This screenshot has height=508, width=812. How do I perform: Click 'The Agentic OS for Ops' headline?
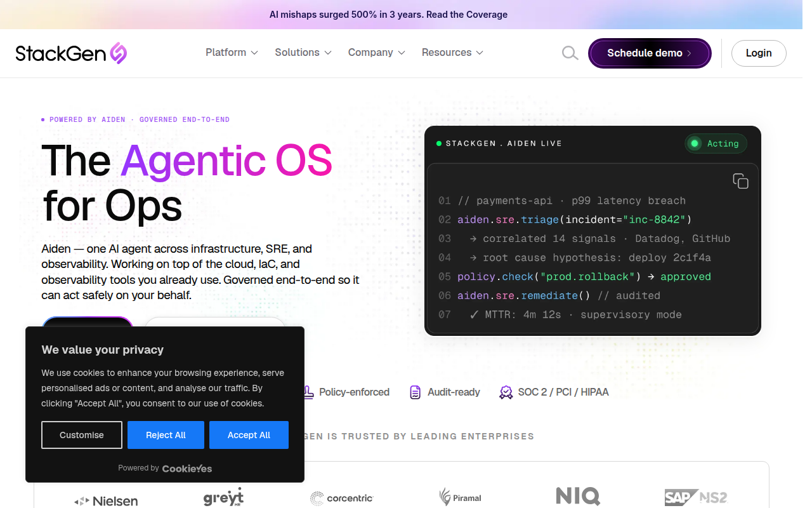click(x=187, y=183)
